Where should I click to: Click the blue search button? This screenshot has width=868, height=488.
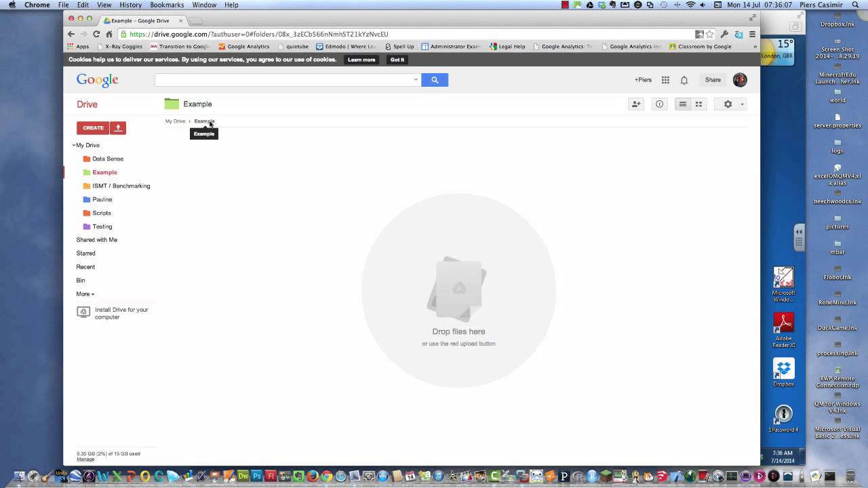435,80
